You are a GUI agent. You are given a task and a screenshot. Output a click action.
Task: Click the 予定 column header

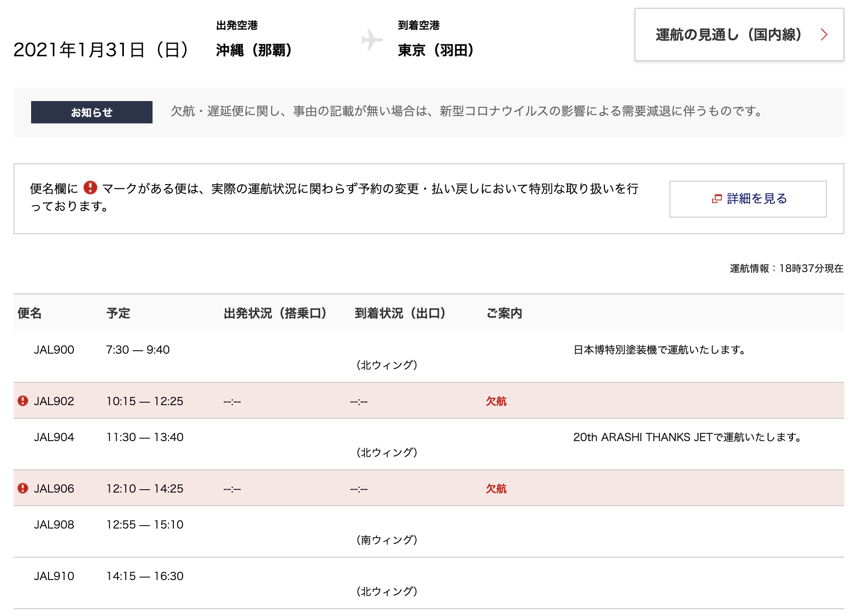click(119, 313)
